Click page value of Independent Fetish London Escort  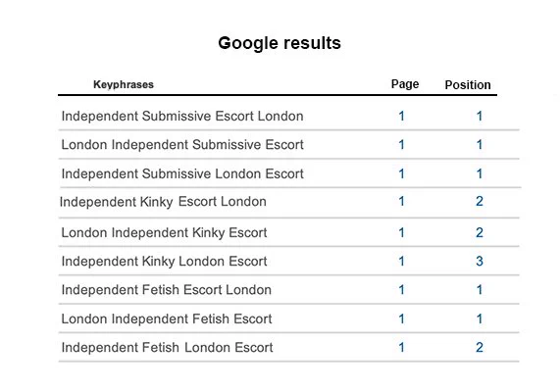(x=401, y=347)
